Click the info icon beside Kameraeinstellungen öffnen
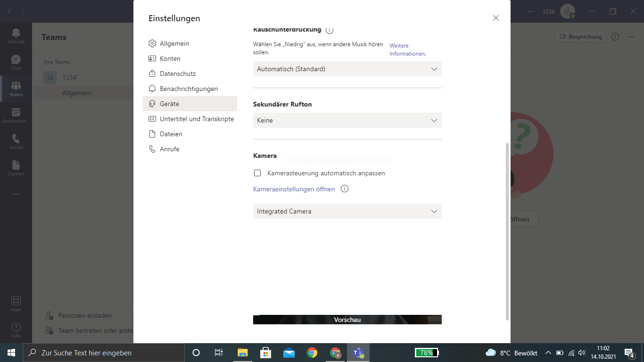Screen dimensions: 644x362 tap(345, 189)
